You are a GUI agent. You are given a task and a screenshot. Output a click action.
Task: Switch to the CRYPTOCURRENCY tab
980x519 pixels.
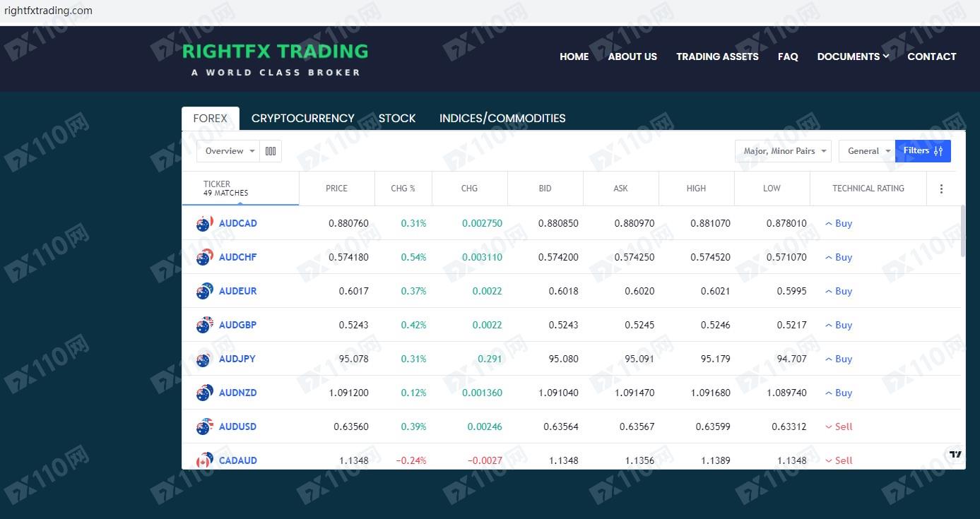(x=302, y=119)
